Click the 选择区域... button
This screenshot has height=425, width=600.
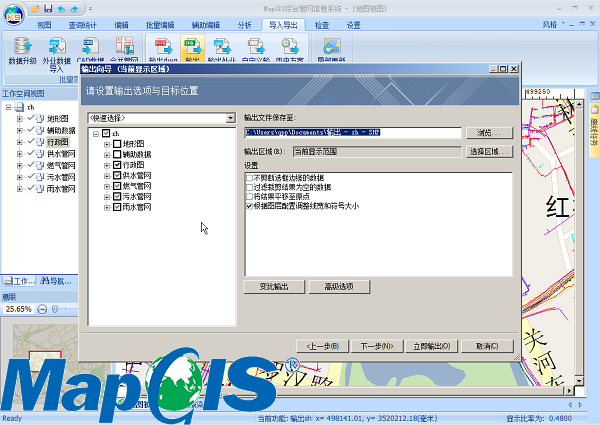(489, 151)
